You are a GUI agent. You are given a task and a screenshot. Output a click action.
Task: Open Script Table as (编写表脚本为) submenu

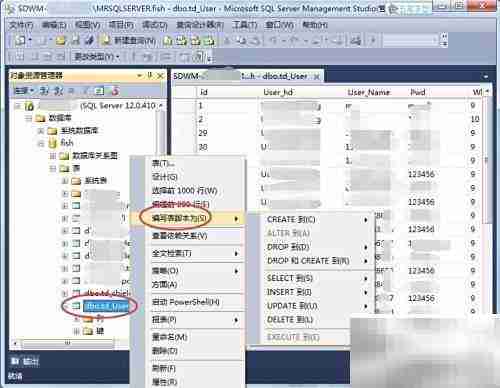(187, 218)
